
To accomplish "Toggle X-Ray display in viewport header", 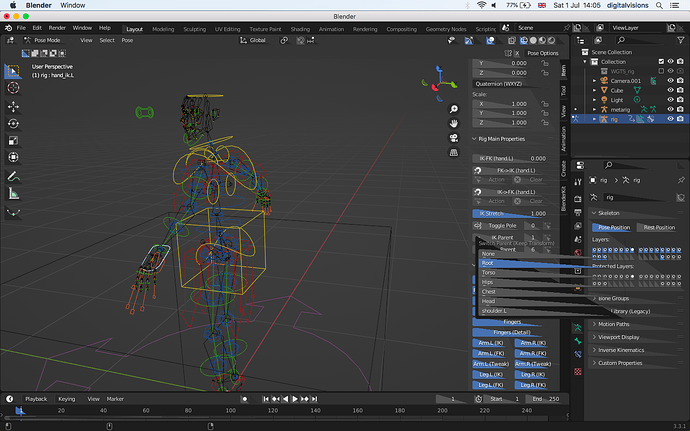I will (x=512, y=41).
